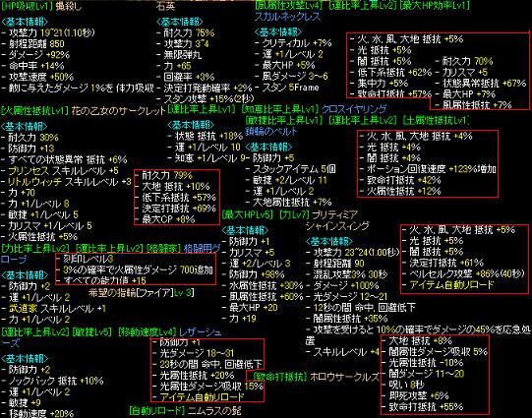Image resolution: width=532 pixels, height=418 pixels.
Task: Select the stat '大地属性抵抗 +7%'
Action: point(292,203)
